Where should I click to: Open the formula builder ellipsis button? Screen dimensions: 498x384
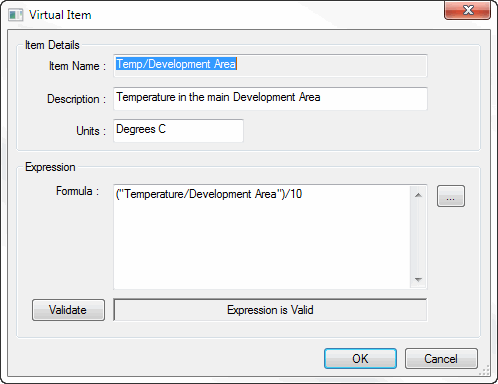451,196
